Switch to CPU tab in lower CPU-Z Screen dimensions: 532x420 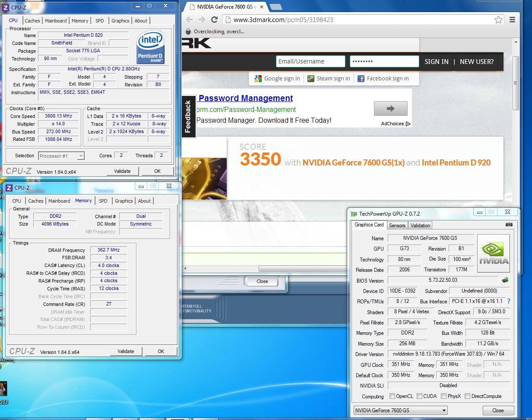coord(17,201)
